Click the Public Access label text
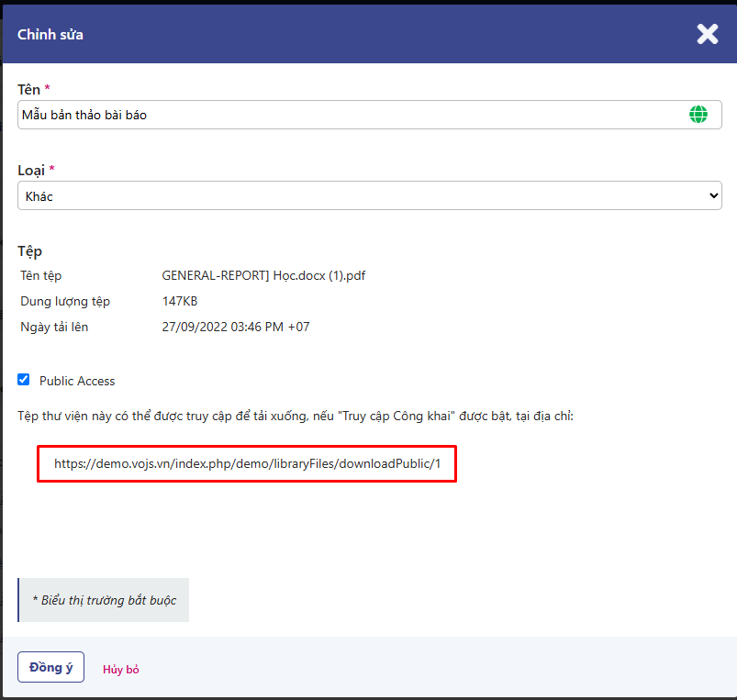 (x=77, y=381)
